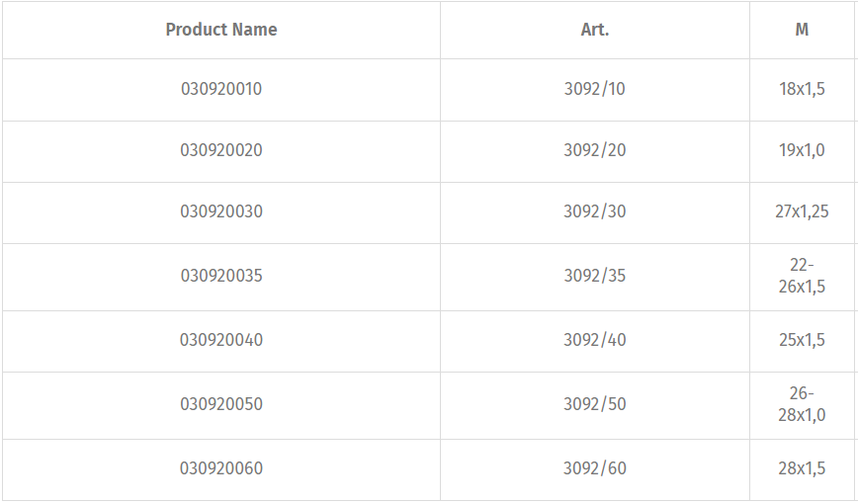Click the M column header
Screen dimensions: 858x504
[x=802, y=30]
